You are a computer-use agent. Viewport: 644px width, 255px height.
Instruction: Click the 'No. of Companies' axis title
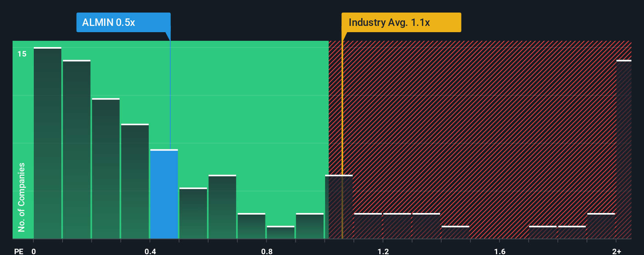[22, 197]
